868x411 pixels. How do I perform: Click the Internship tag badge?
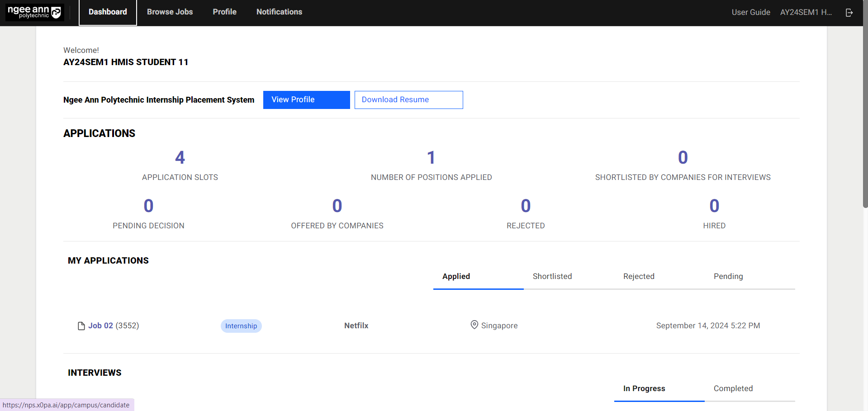point(241,326)
